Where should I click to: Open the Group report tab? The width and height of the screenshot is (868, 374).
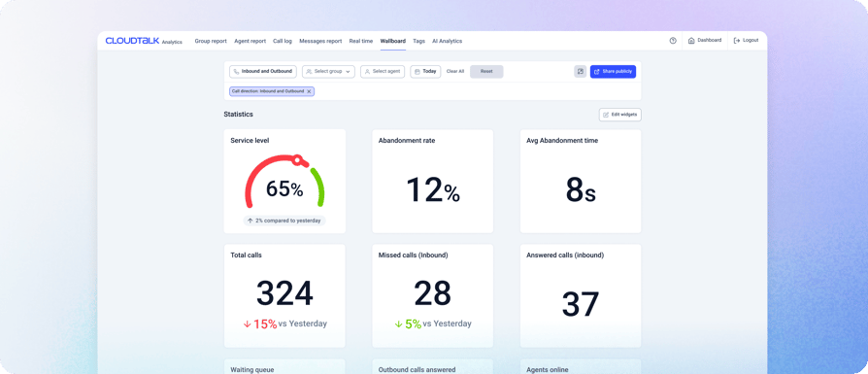(x=211, y=41)
